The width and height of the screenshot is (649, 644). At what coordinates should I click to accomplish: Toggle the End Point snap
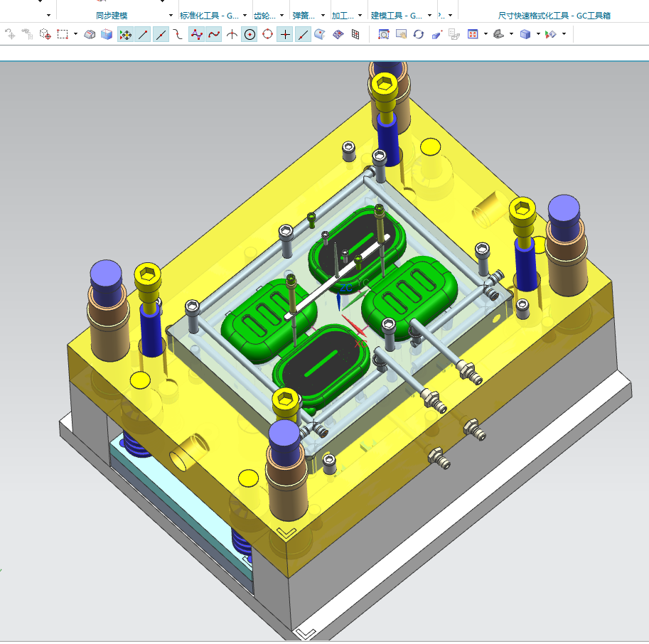click(x=143, y=34)
